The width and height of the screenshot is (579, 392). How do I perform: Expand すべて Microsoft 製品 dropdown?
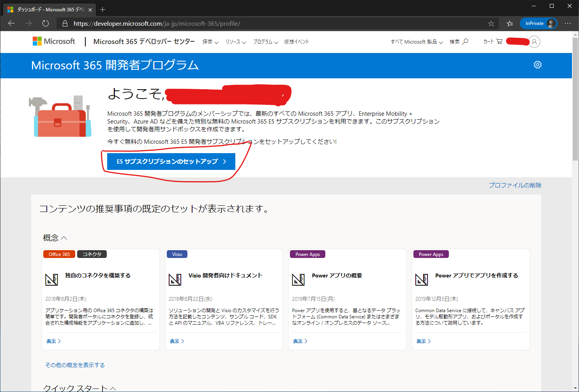tap(417, 42)
